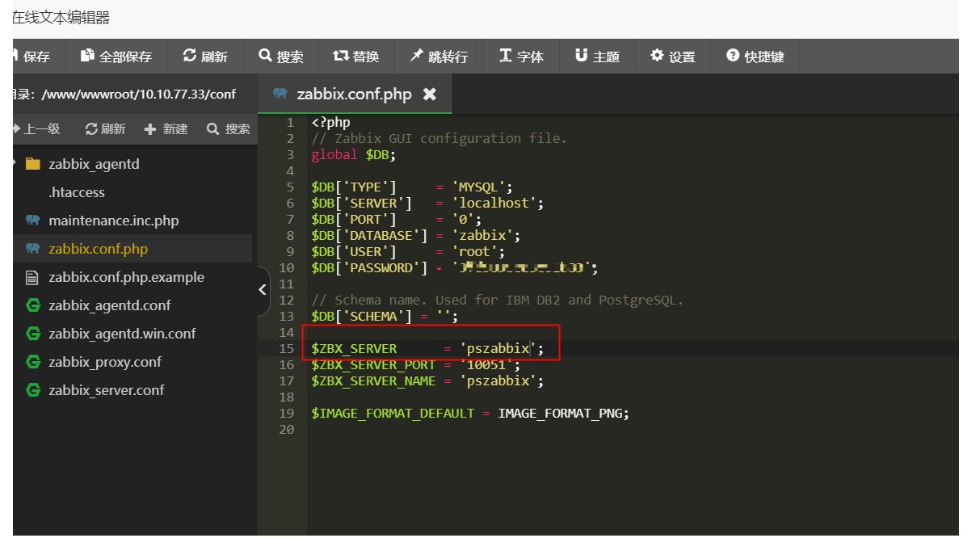Click the config icon beside zabbix_agentd.win.conf
980x538 pixels.
(x=33, y=334)
